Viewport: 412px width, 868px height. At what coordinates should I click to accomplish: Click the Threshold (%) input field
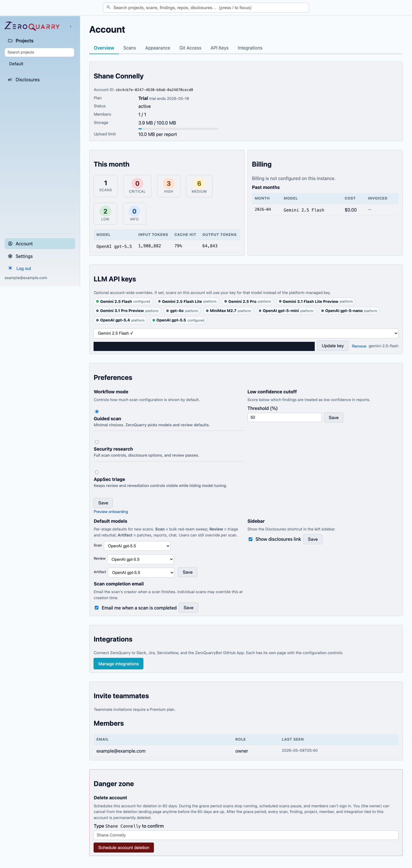pyautogui.click(x=285, y=417)
